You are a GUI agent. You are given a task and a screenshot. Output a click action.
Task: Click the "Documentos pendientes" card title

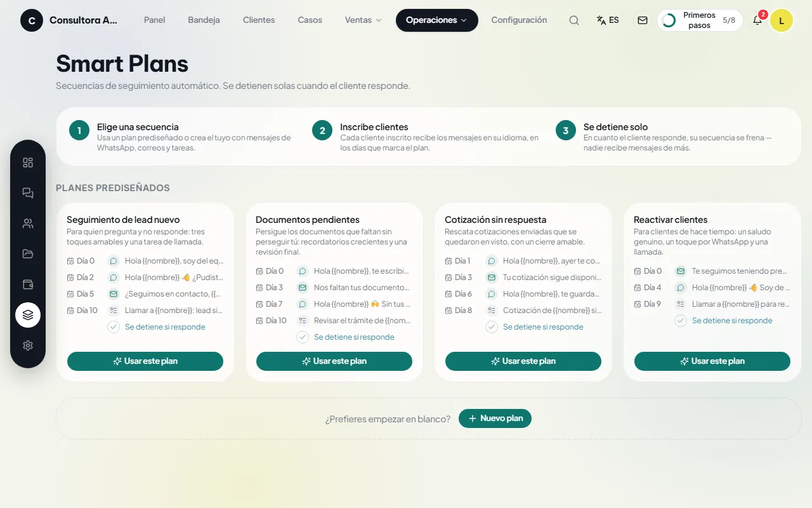pos(308,220)
